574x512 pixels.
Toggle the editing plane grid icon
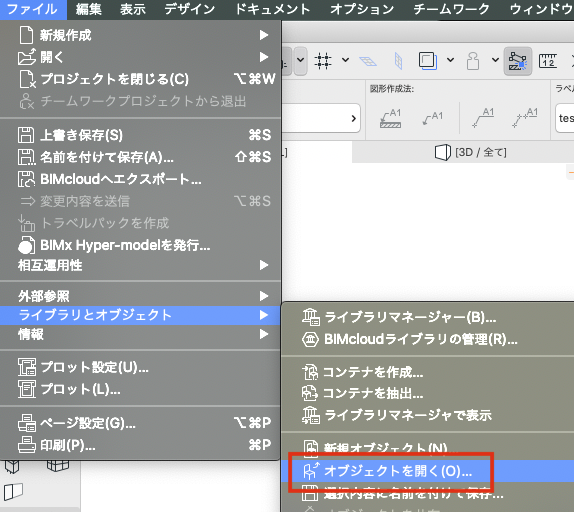tap(368, 61)
